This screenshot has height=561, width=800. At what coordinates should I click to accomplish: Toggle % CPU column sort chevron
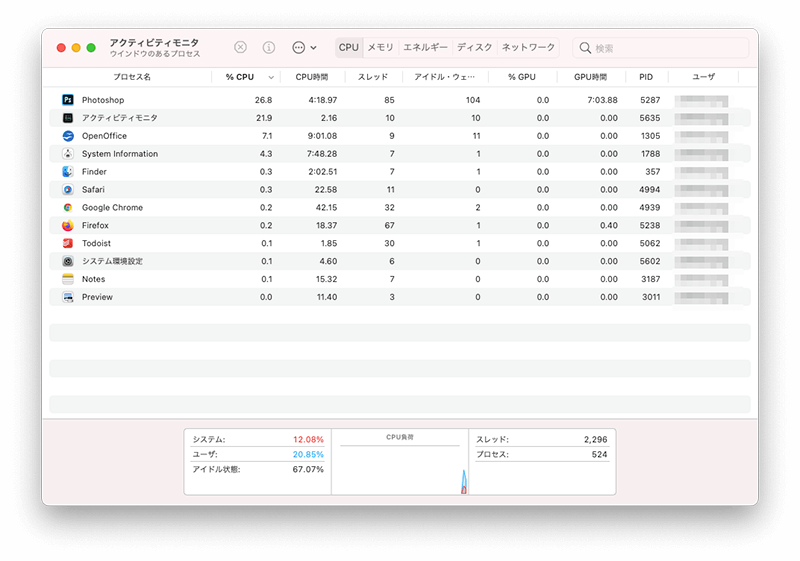tap(271, 78)
